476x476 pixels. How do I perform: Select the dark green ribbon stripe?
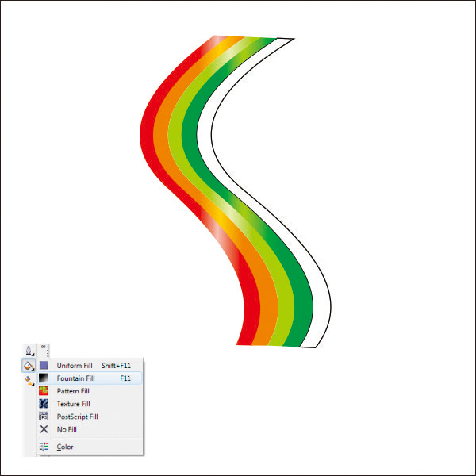coord(190,133)
